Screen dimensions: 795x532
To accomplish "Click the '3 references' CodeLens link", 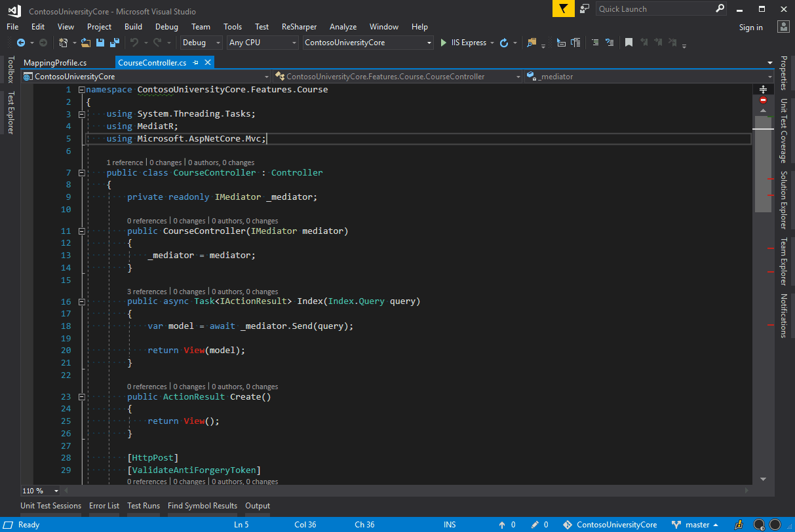I will [147, 292].
